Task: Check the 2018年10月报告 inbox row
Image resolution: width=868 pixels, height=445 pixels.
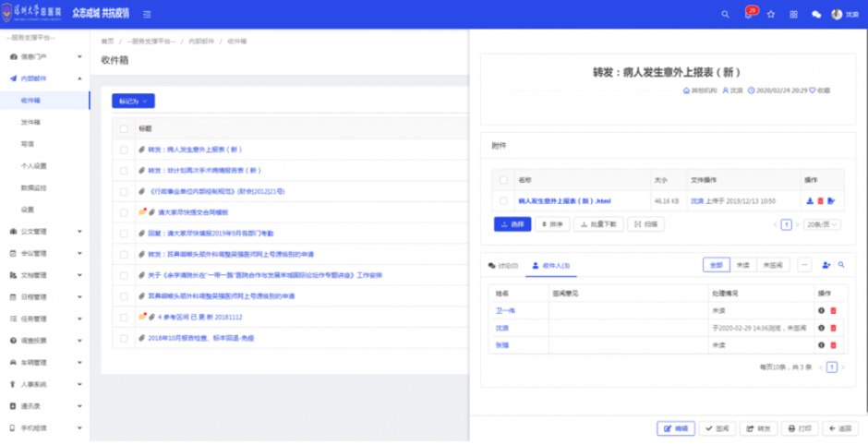Action: (x=124, y=338)
